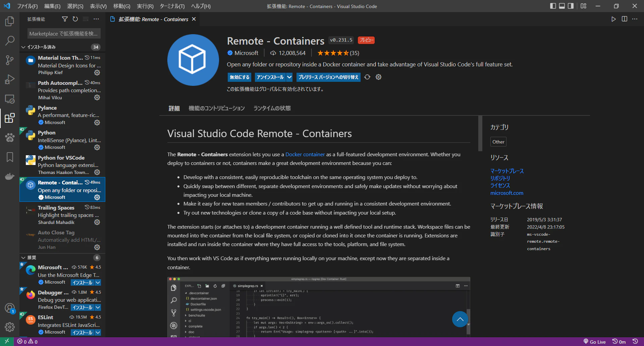Viewport: 644px width, 346px height.
Task: Refresh the extensions list
Action: (x=75, y=19)
